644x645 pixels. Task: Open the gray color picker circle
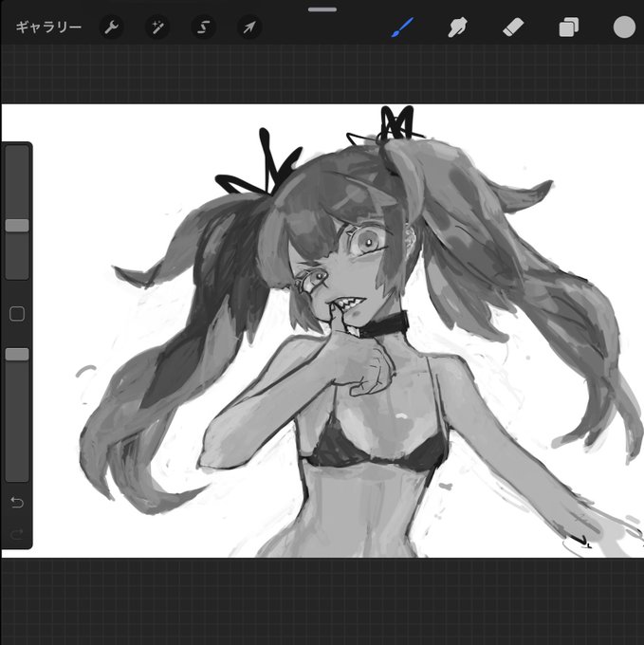click(624, 28)
